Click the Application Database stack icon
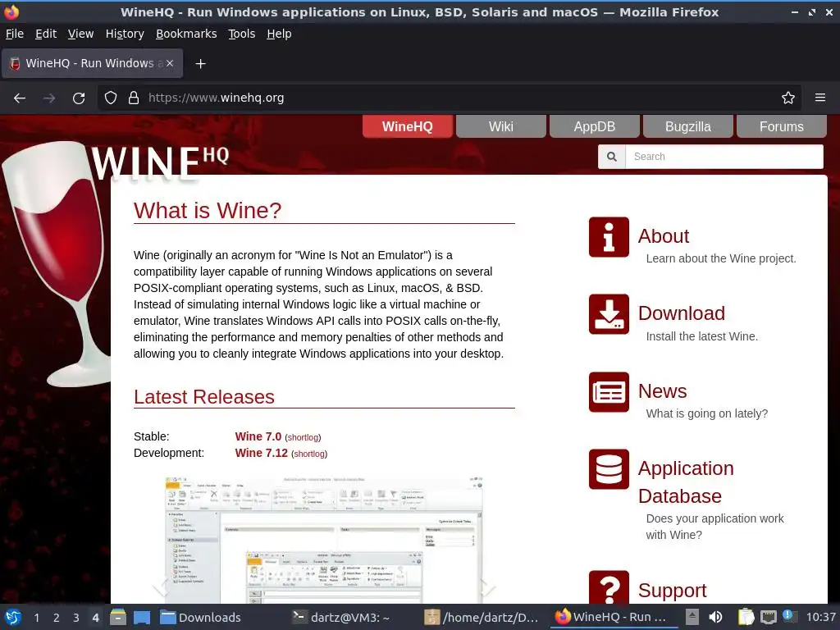Viewport: 840px width, 630px height. coord(609,469)
